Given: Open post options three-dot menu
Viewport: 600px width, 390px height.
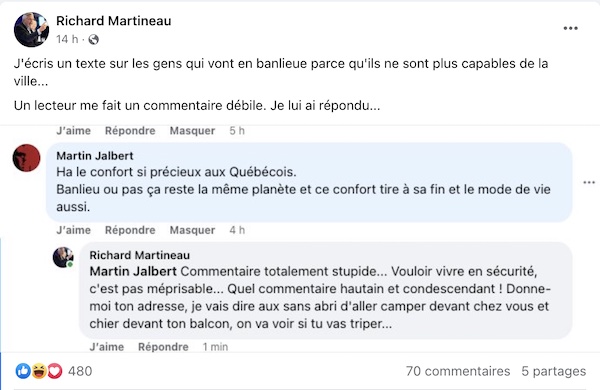Looking at the screenshot, I should coord(570,28).
